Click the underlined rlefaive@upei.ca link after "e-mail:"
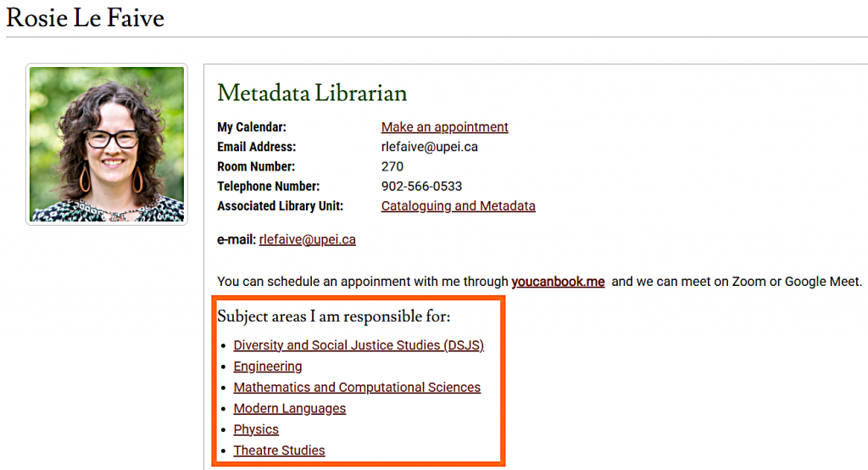 point(307,239)
